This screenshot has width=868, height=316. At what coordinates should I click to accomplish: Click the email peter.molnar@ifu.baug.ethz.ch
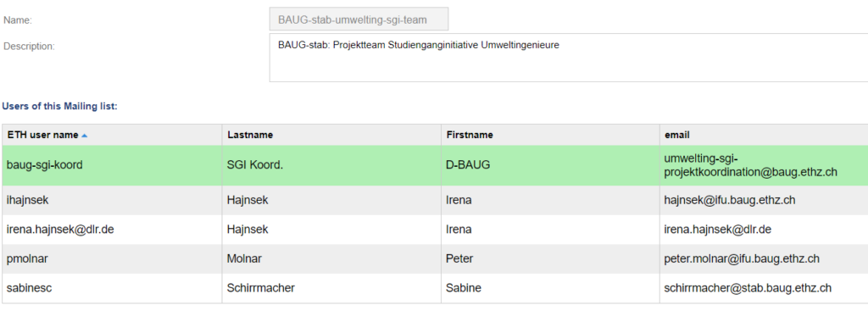(742, 259)
